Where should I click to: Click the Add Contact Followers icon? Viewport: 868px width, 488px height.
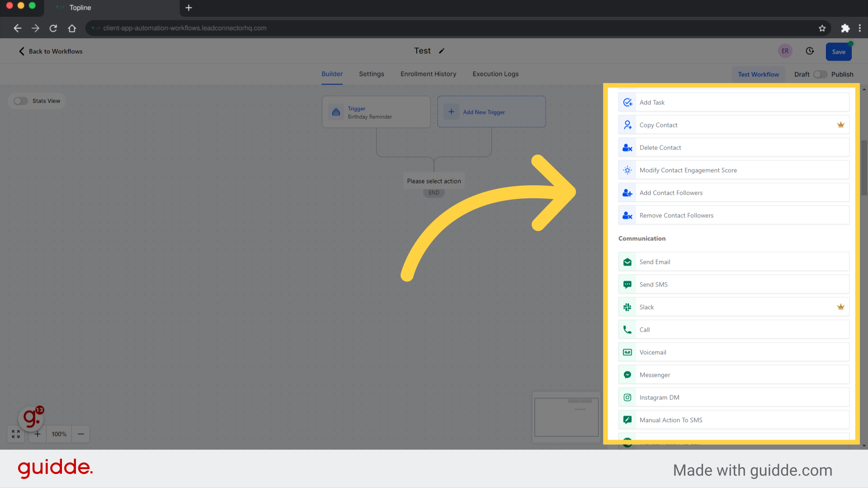coord(627,193)
